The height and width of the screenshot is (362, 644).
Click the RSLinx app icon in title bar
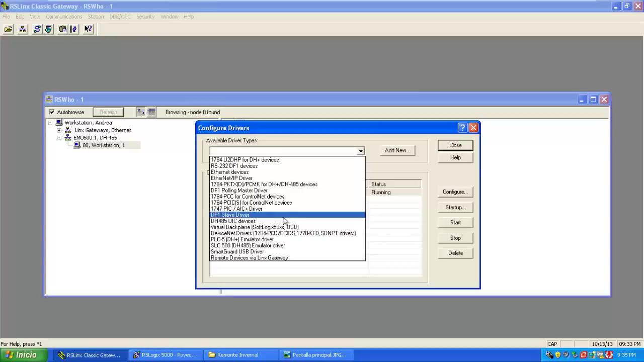click(5, 6)
